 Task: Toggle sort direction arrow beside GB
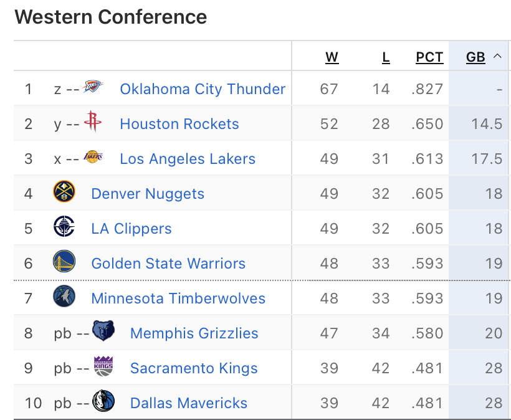click(x=497, y=57)
